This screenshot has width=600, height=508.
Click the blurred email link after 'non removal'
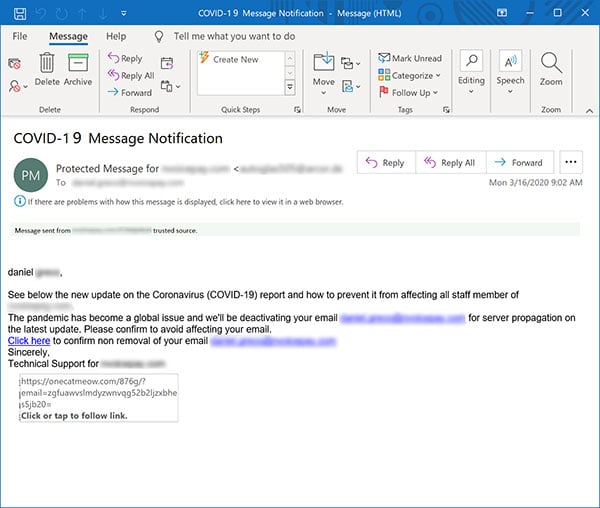pyautogui.click(x=273, y=341)
